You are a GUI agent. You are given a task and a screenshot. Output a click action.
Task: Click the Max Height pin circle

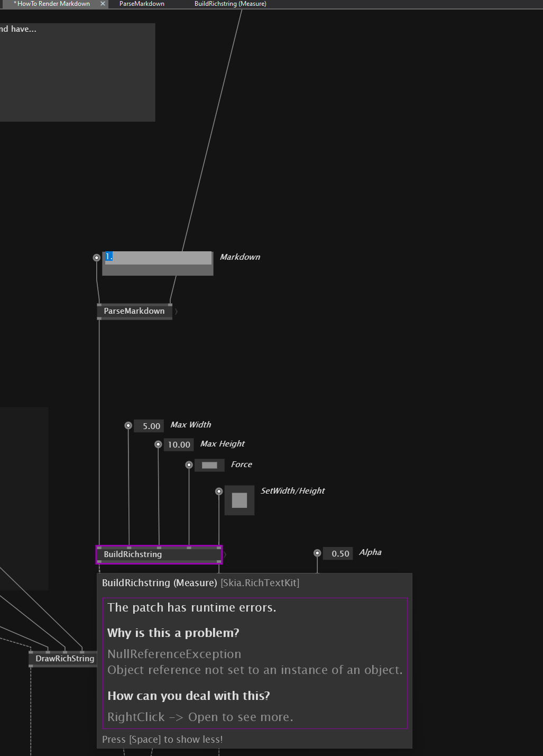[x=158, y=444]
